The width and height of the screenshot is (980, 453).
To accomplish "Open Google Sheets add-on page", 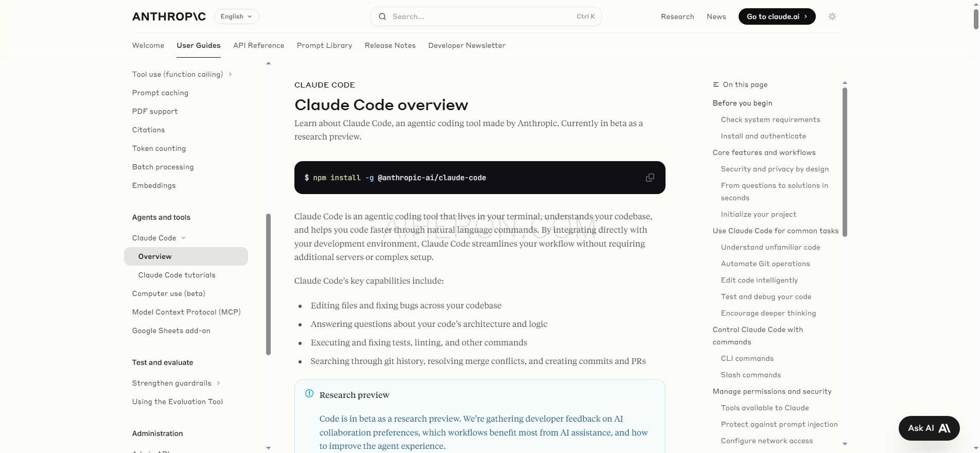I will [171, 330].
